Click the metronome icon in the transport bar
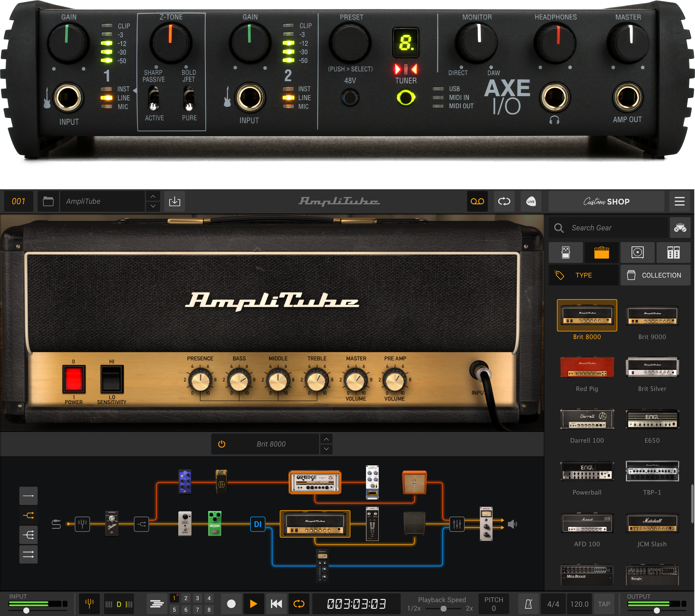 529,604
